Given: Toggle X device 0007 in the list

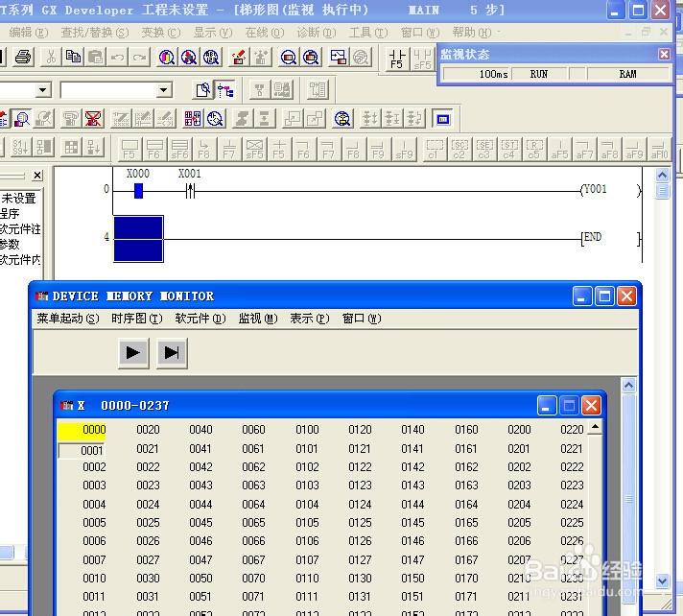Looking at the screenshot, I should (94, 559).
